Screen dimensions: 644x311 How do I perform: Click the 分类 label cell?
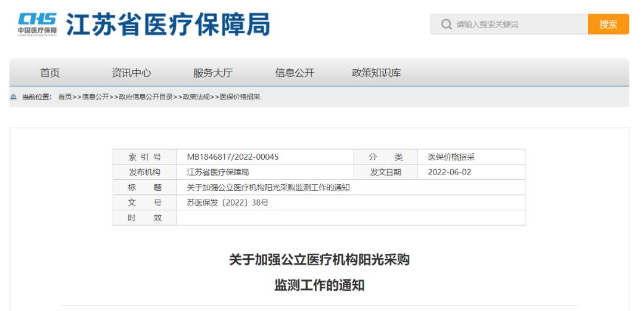[386, 157]
